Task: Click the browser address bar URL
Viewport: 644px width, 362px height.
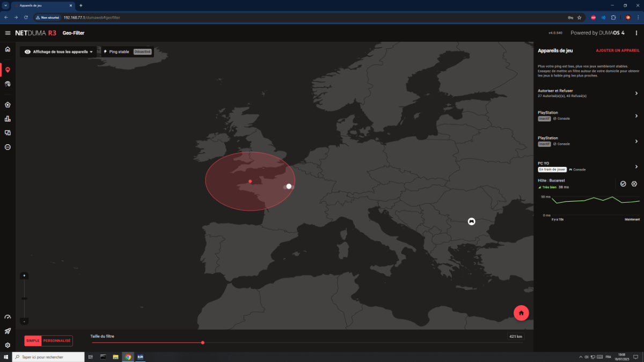Action: [91, 17]
